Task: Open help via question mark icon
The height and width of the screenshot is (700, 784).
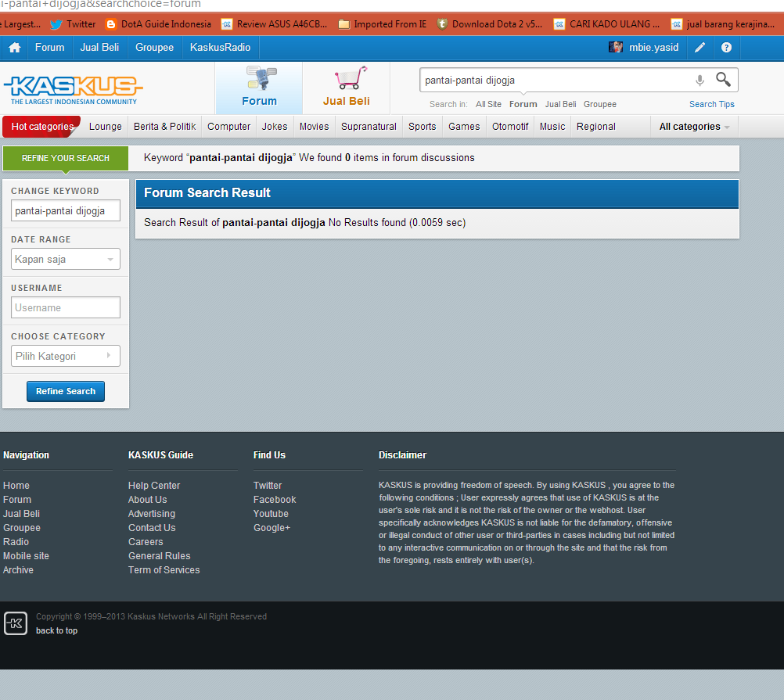Action: (x=727, y=48)
